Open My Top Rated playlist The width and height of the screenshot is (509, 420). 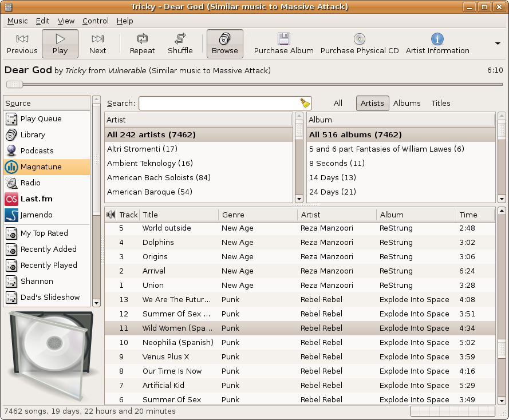47,233
